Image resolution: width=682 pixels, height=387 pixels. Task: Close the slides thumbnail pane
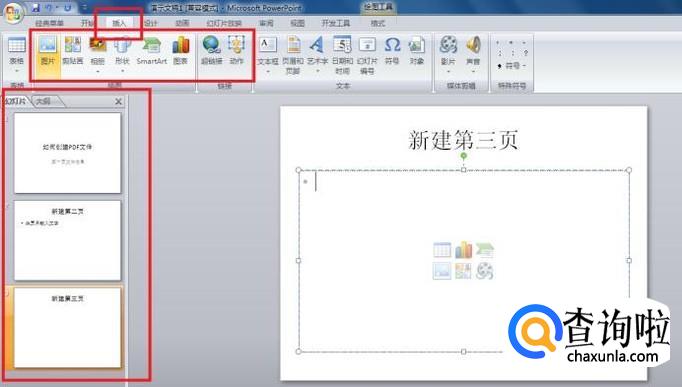coord(118,101)
